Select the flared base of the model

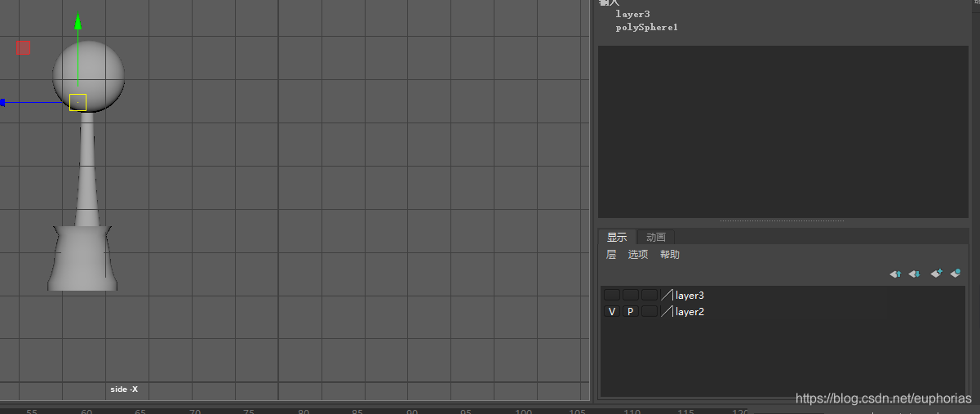(x=82, y=260)
